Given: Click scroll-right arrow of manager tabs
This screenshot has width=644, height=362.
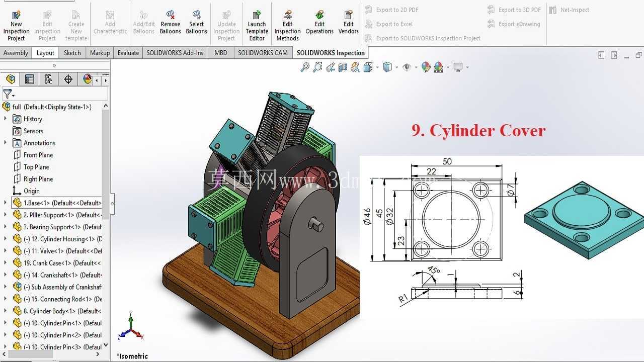Looking at the screenshot, I should [105, 79].
